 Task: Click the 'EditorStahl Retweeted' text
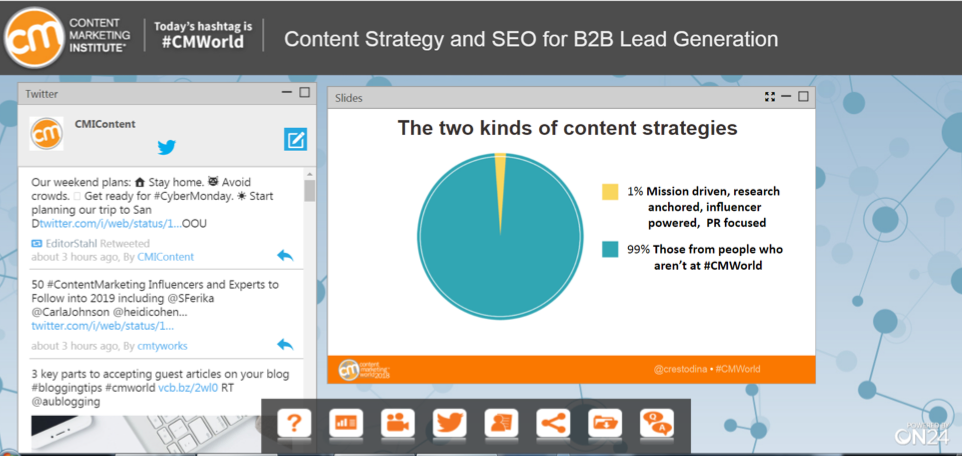(x=96, y=244)
